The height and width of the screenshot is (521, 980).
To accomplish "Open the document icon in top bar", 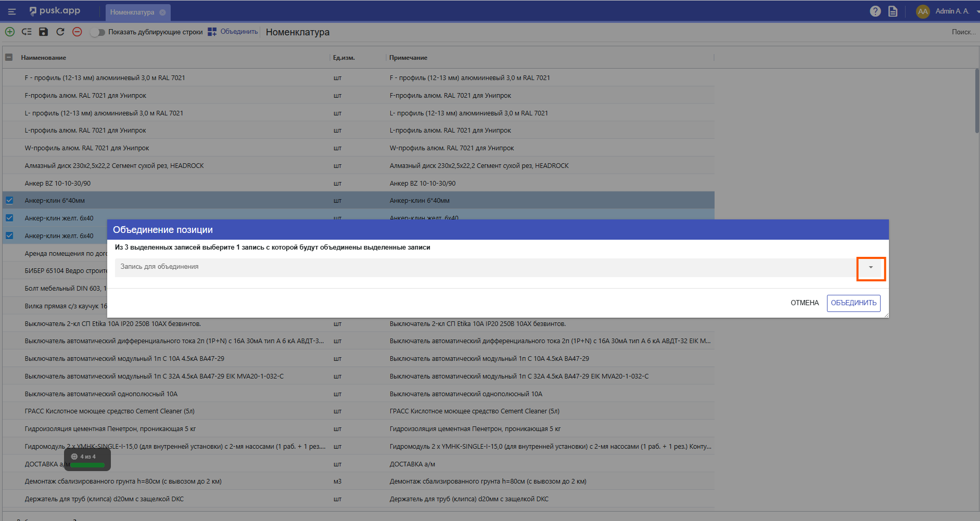I will click(x=893, y=11).
